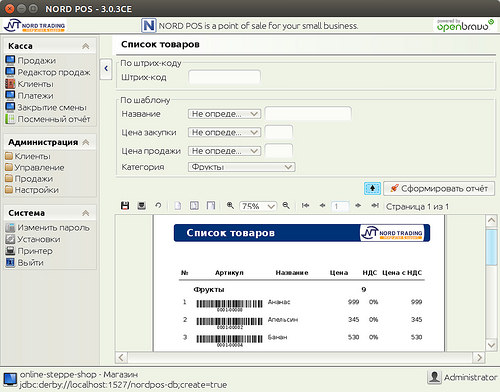Click the report scroll down arrow
Screen dimensions: 500x392
491,345
